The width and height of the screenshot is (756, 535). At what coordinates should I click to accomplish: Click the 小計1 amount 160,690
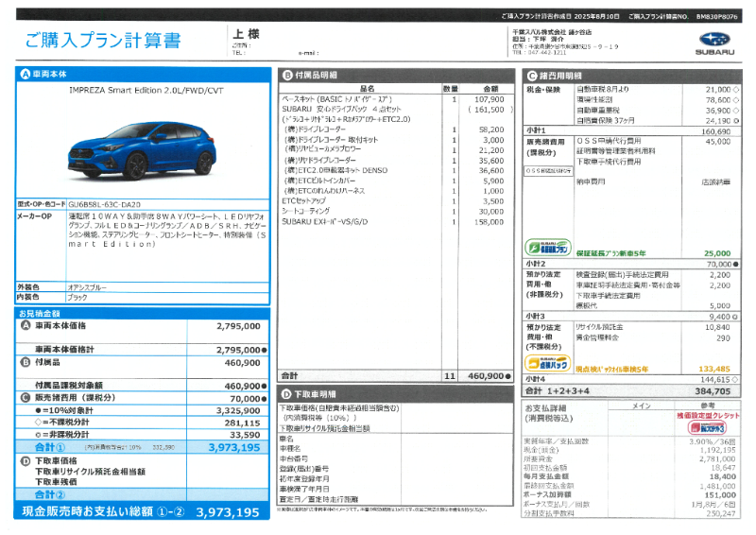click(x=716, y=131)
